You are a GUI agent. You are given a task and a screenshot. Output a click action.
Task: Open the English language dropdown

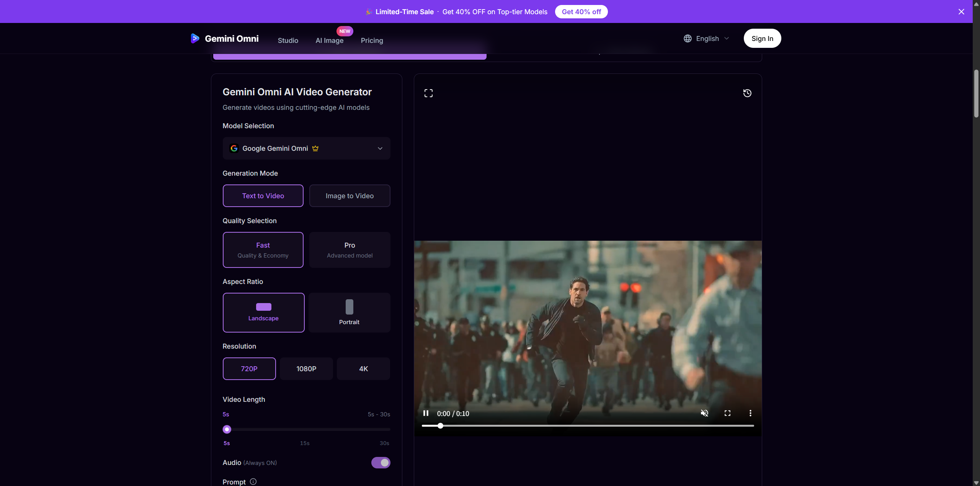pos(707,39)
